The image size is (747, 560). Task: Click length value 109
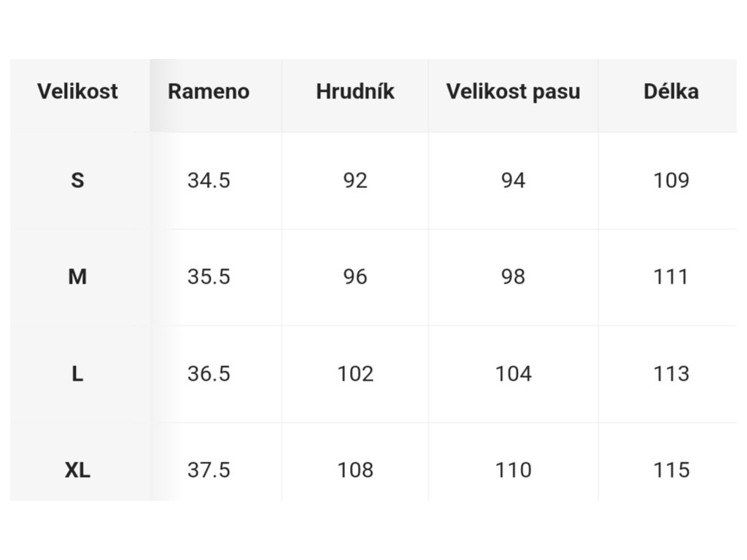671,181
